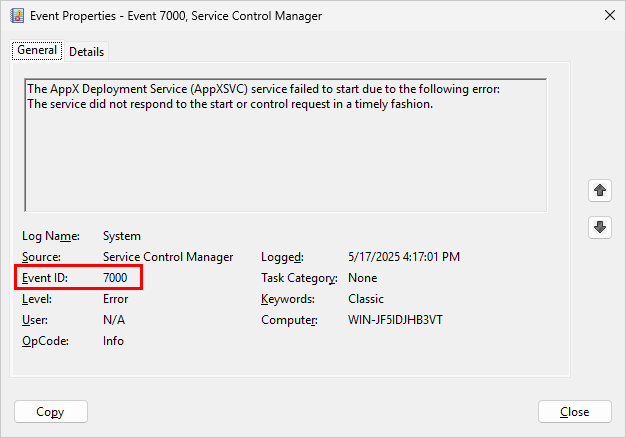The image size is (626, 438).
Task: Go to next event with down arrow
Action: (x=599, y=228)
